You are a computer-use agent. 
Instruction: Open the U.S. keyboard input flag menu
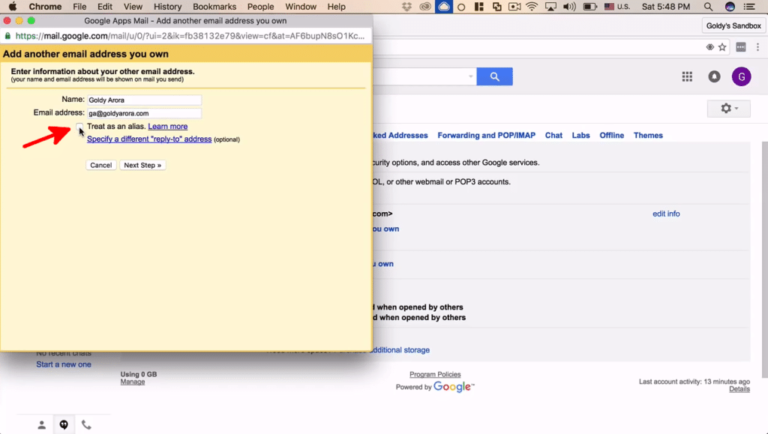coord(617,7)
